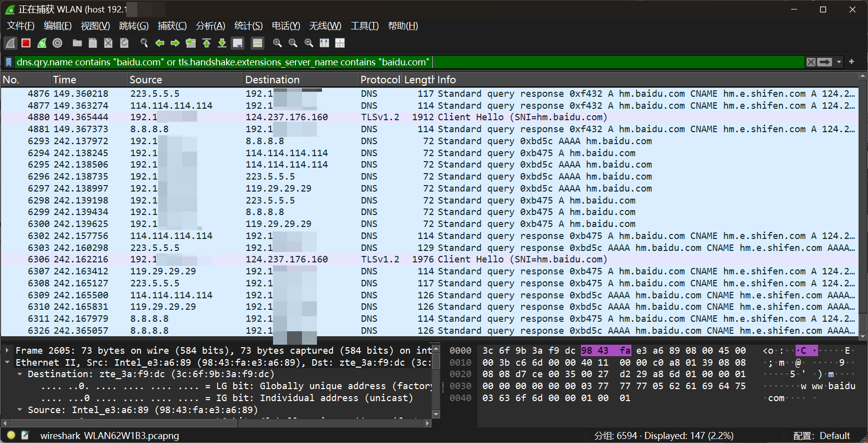Click hex row offset 0020 in bytes pane
Image resolution: width=868 pixels, height=443 pixels.
(460, 374)
